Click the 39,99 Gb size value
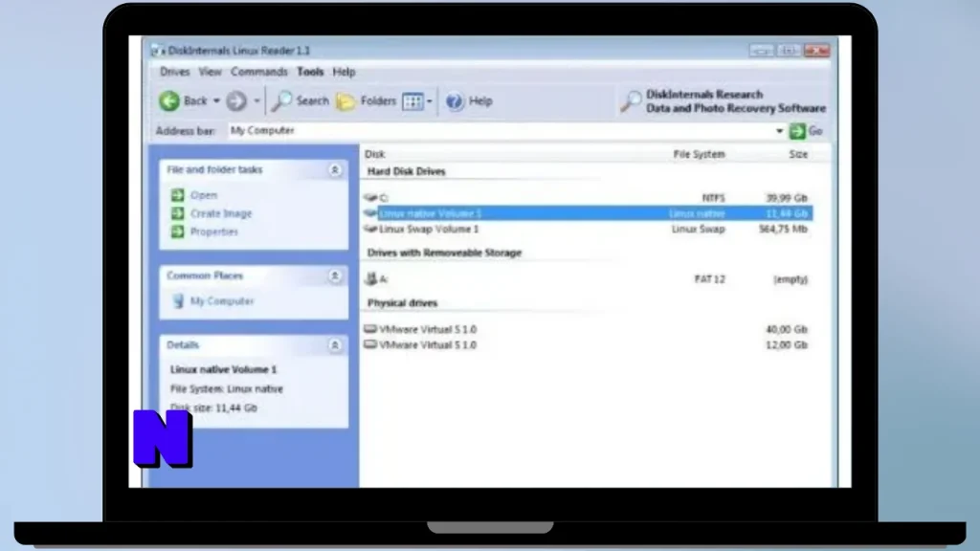The height and width of the screenshot is (551, 980). pyautogui.click(x=787, y=198)
